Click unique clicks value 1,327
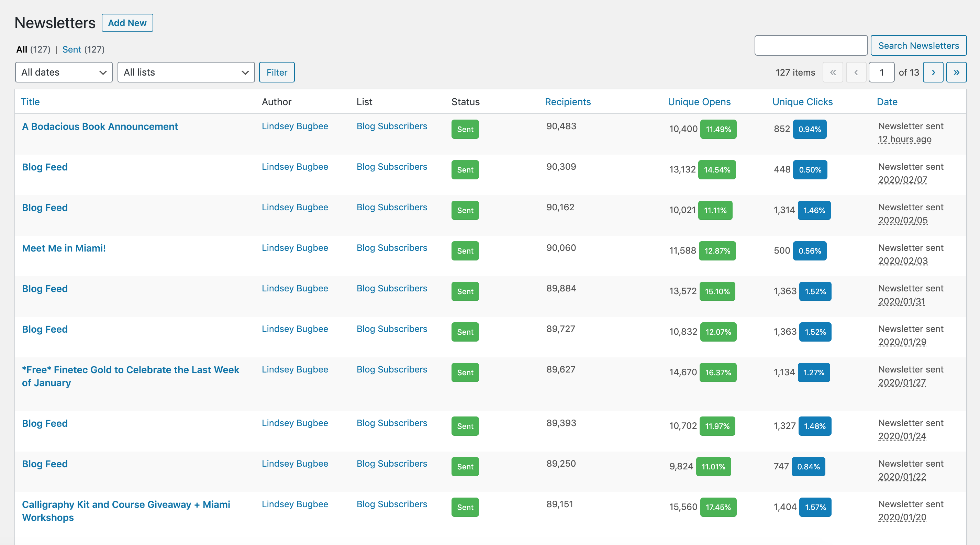The width and height of the screenshot is (980, 545). coord(784,426)
